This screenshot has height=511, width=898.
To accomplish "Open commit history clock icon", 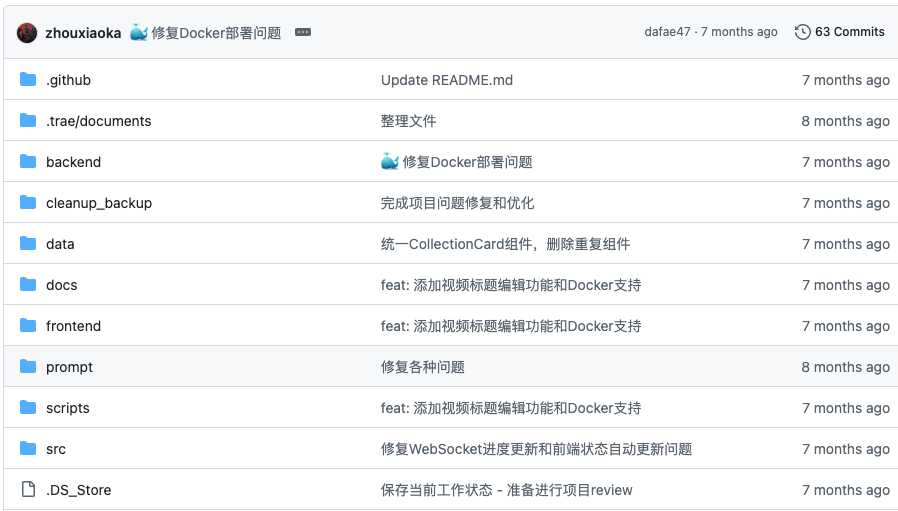I will pos(802,32).
